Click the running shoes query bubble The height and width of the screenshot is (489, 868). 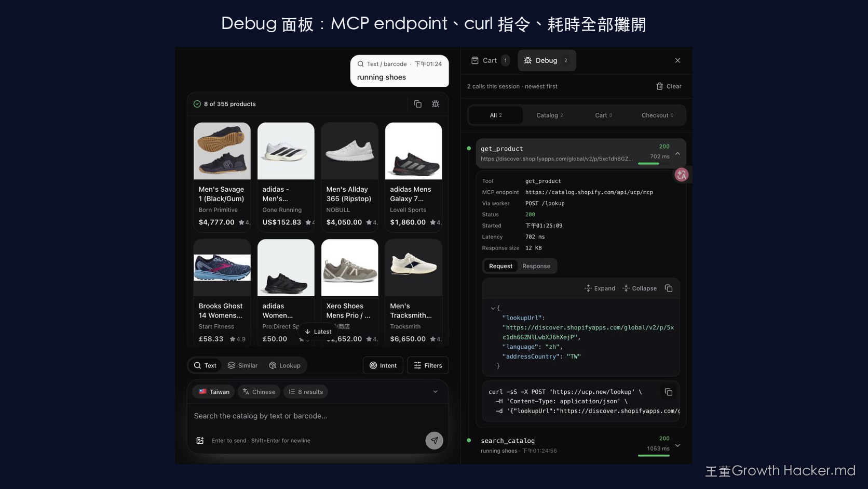click(x=400, y=71)
